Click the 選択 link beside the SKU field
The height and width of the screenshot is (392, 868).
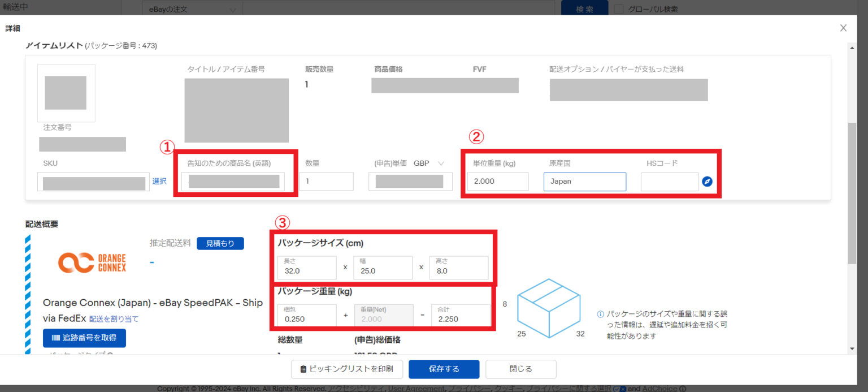tap(160, 182)
